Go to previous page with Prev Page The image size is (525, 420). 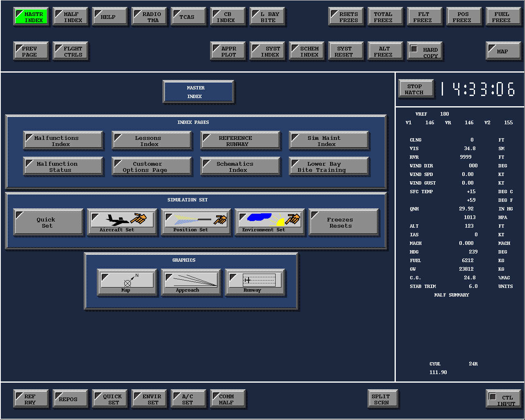click(x=31, y=51)
